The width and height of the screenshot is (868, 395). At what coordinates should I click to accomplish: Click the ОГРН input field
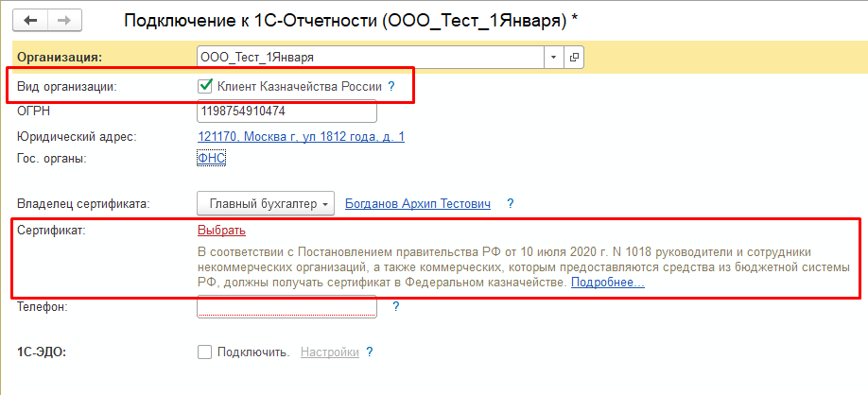(286, 112)
